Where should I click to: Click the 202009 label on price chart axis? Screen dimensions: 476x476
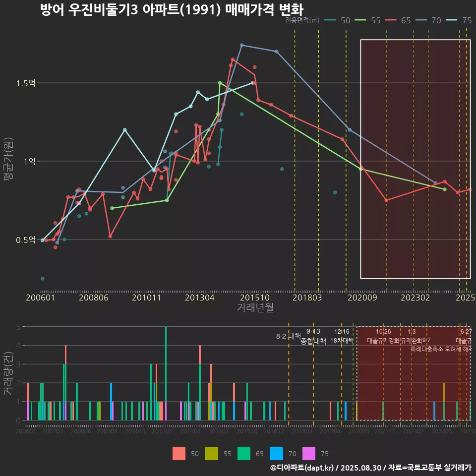pos(362,297)
